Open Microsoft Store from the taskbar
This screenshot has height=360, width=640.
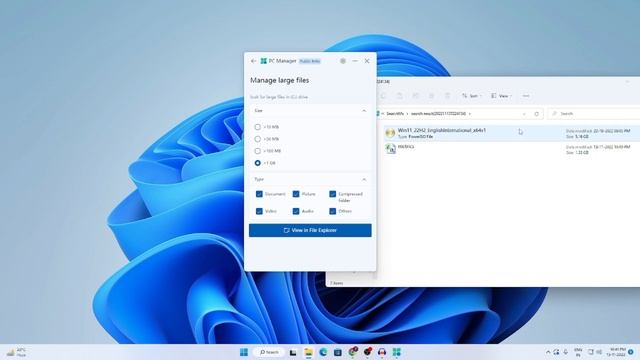click(338, 352)
